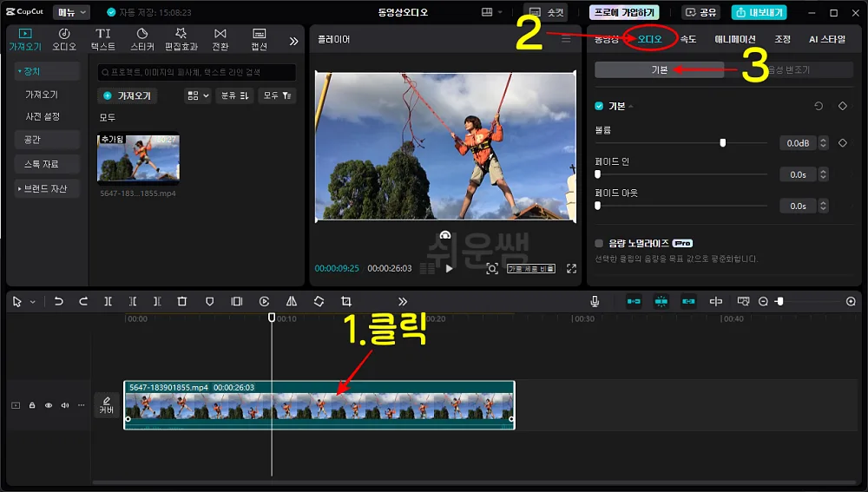Viewport: 868px width, 492px height.
Task: Toggle the track visibility eye icon
Action: point(49,405)
